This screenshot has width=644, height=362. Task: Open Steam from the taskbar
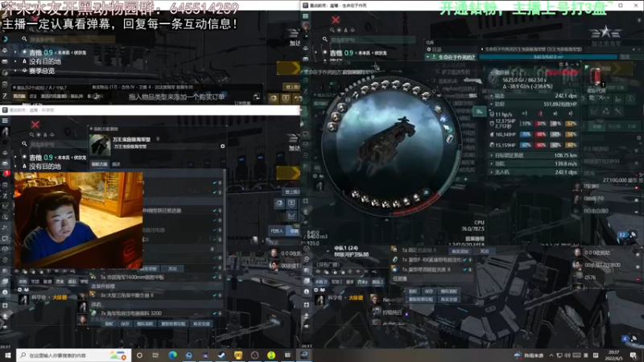tap(222, 355)
